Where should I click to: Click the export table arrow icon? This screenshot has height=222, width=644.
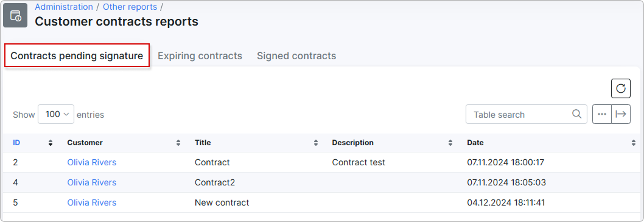pos(621,114)
